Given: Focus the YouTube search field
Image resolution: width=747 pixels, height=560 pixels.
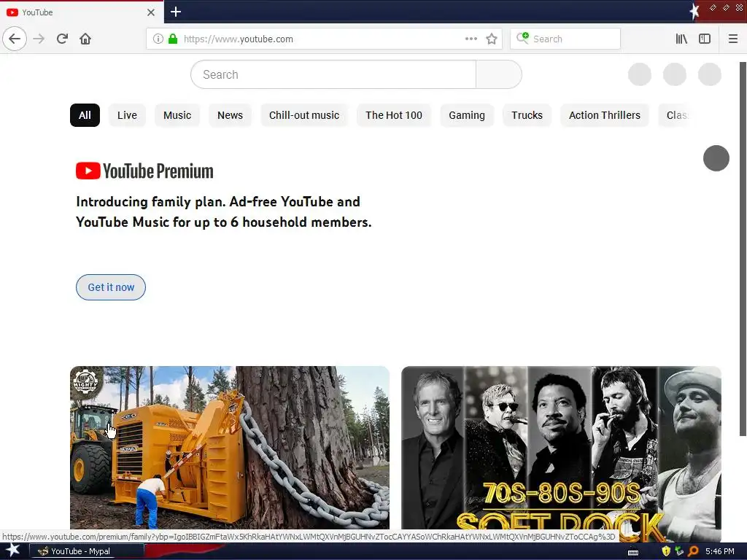Looking at the screenshot, I should pyautogui.click(x=333, y=74).
